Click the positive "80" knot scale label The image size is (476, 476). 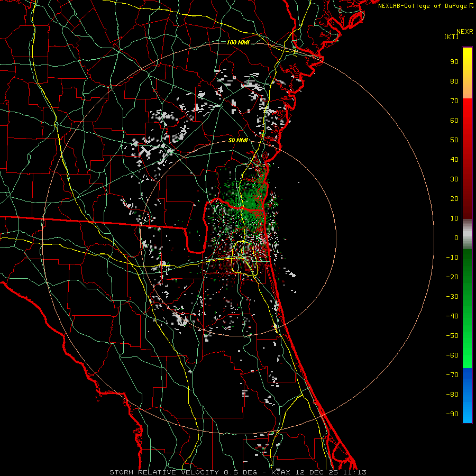click(x=454, y=81)
